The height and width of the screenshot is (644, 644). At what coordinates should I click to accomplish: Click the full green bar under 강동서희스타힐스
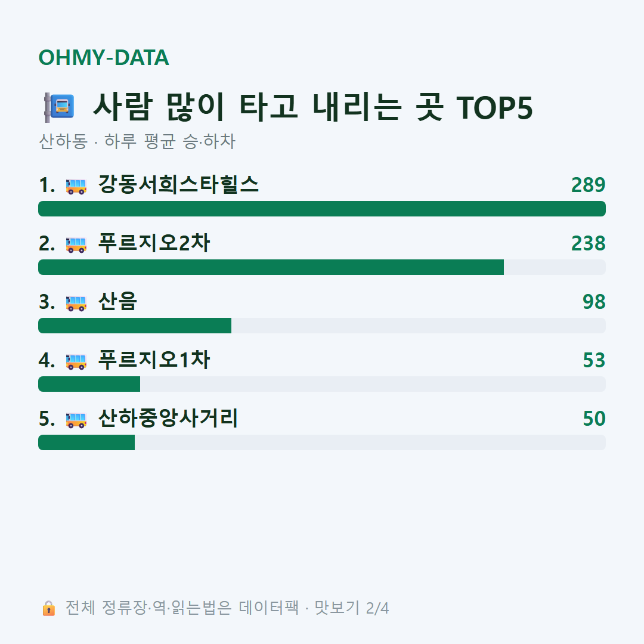[322, 209]
